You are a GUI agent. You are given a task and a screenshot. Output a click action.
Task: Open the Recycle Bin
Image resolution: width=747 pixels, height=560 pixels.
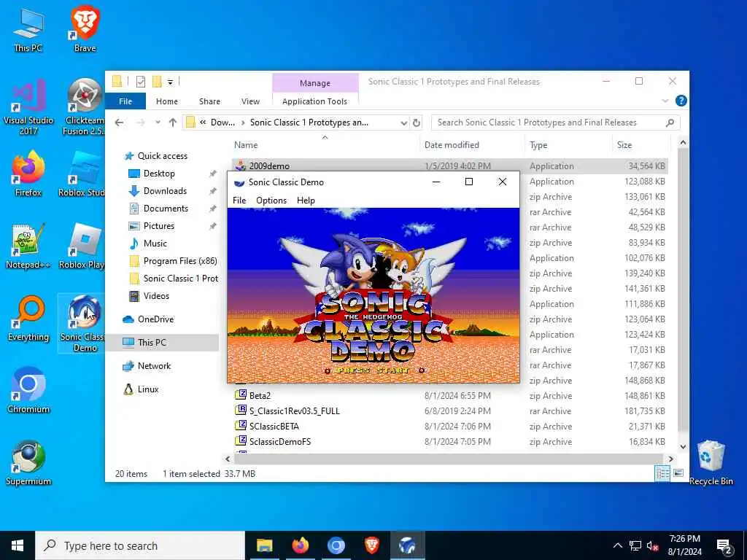tap(711, 463)
